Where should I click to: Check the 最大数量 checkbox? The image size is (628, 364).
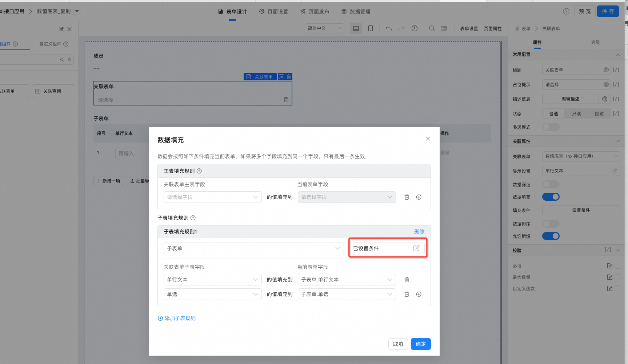pyautogui.click(x=617, y=277)
